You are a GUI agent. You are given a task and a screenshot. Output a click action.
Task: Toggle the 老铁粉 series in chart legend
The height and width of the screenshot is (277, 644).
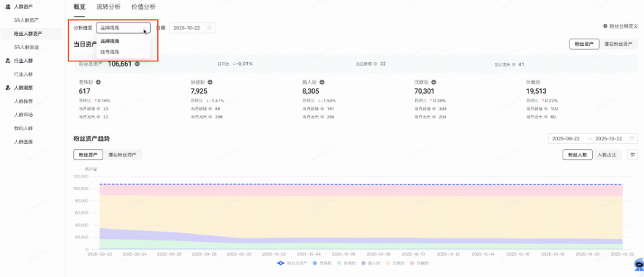322,262
